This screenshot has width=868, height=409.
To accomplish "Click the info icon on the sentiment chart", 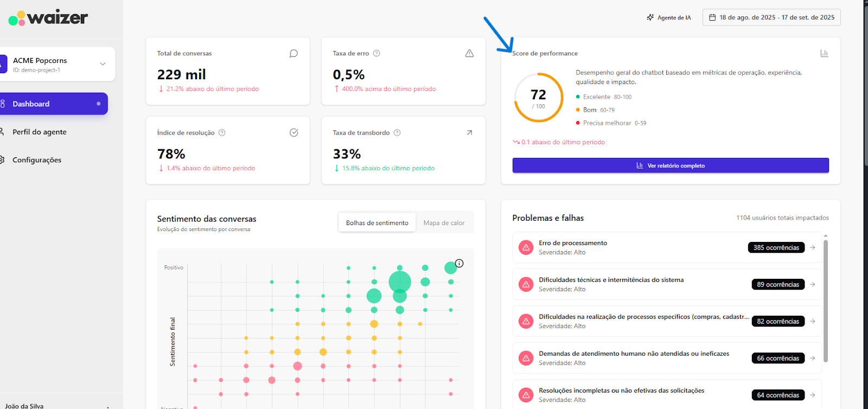I will pos(459,264).
